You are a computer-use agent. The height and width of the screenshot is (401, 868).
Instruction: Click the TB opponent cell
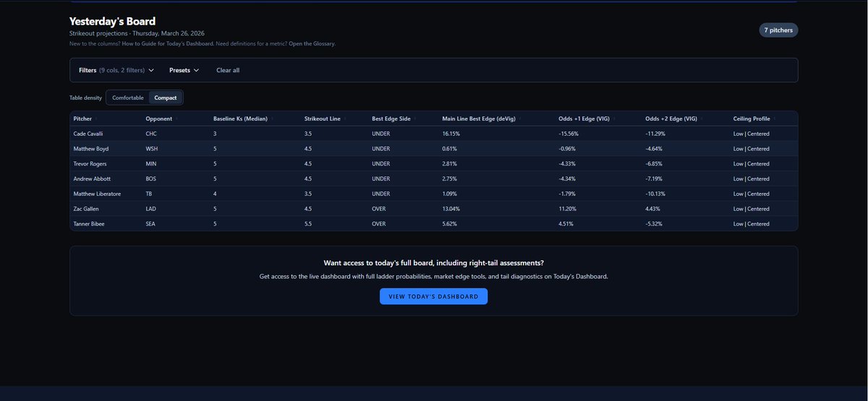(x=149, y=194)
